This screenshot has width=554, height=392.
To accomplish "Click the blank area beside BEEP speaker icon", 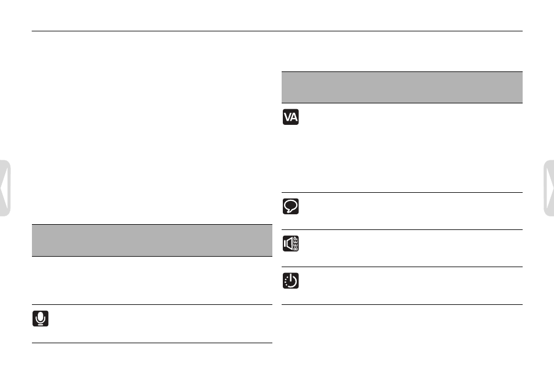I will [412, 248].
